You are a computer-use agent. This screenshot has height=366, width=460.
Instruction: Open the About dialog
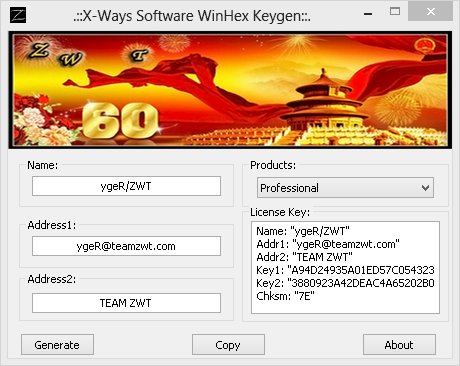(x=399, y=345)
